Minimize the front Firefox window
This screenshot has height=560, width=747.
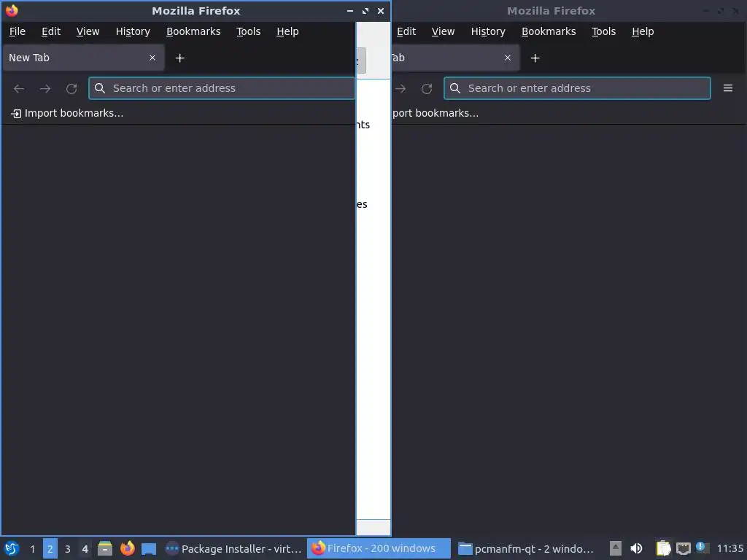pyautogui.click(x=350, y=10)
